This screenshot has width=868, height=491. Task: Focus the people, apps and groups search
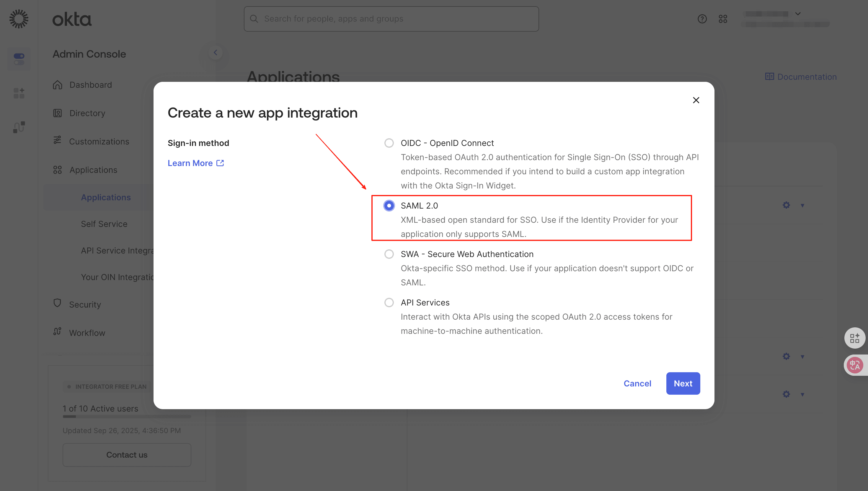pos(391,19)
